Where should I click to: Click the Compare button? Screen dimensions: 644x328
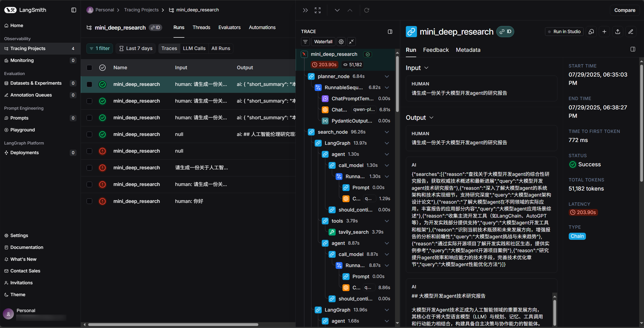click(625, 10)
